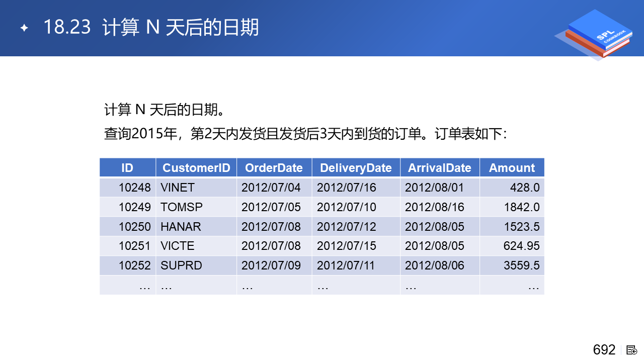Select the ID column header

[127, 168]
